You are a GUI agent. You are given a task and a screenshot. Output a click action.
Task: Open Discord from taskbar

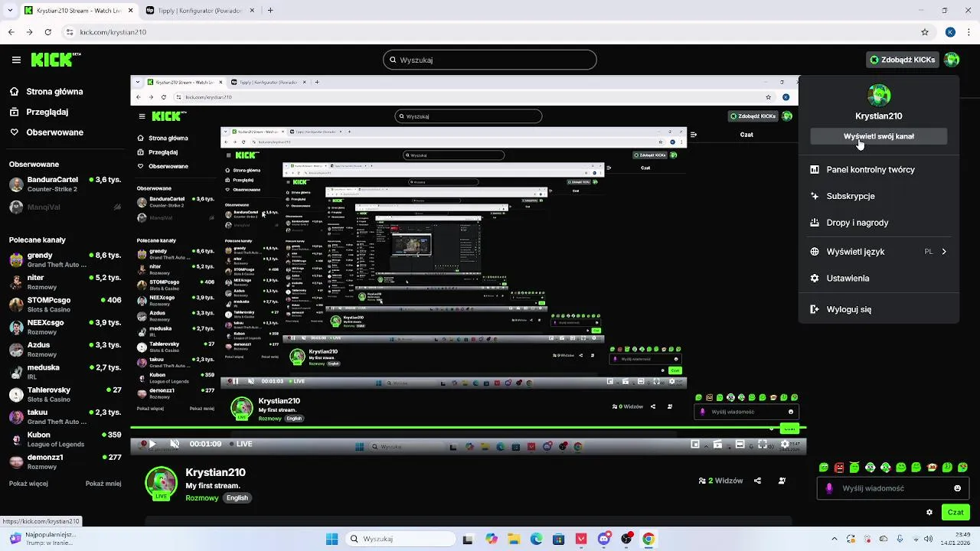(x=604, y=539)
